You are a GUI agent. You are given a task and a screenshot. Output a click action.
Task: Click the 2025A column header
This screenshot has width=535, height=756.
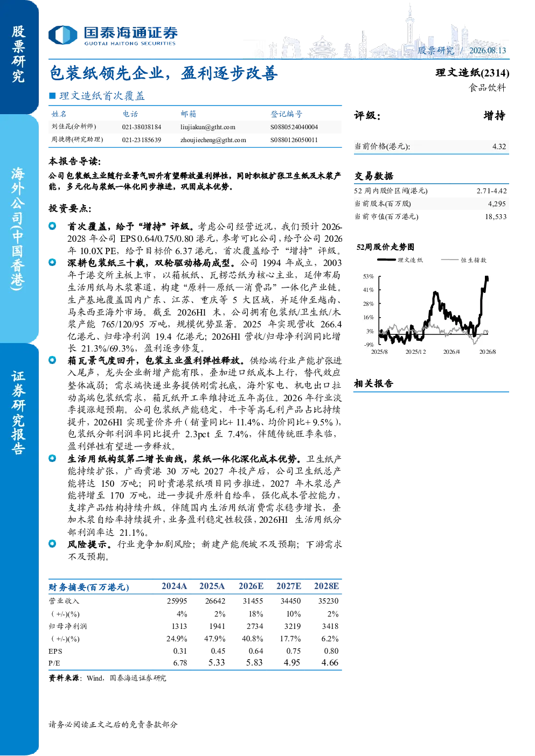212,586
